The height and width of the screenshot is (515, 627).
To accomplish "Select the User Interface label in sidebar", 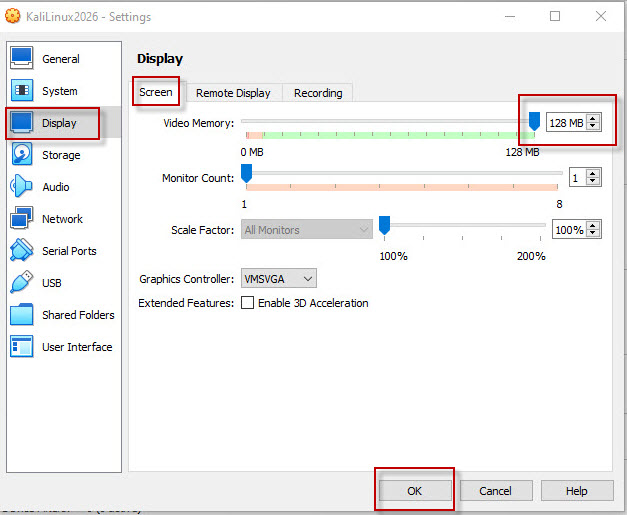I will pyautogui.click(x=77, y=347).
